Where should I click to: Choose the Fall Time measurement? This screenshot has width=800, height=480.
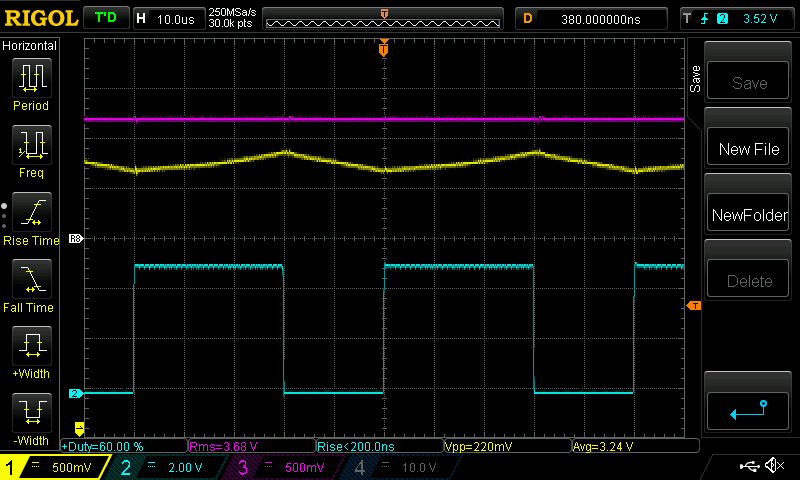31,284
